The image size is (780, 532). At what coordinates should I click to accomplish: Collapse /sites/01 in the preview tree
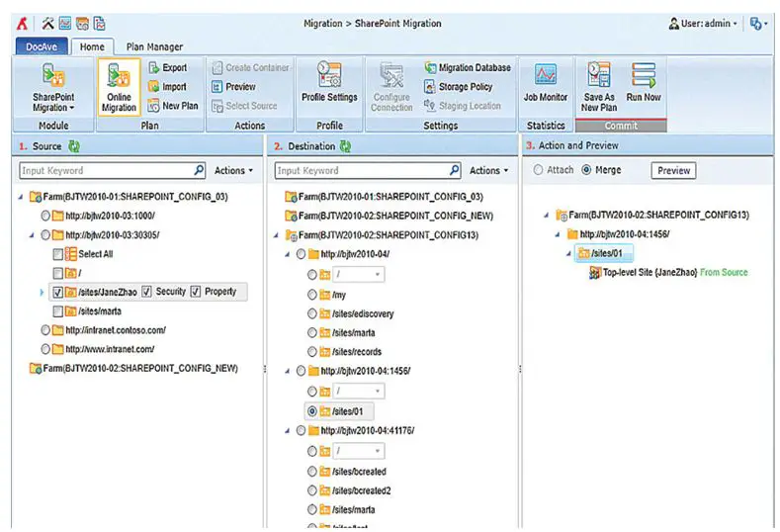click(568, 253)
